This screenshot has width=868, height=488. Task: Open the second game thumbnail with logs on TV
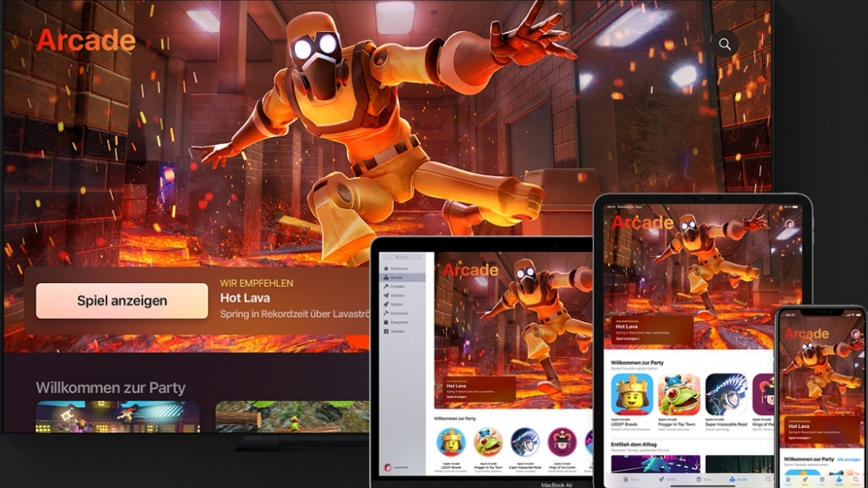(x=292, y=417)
